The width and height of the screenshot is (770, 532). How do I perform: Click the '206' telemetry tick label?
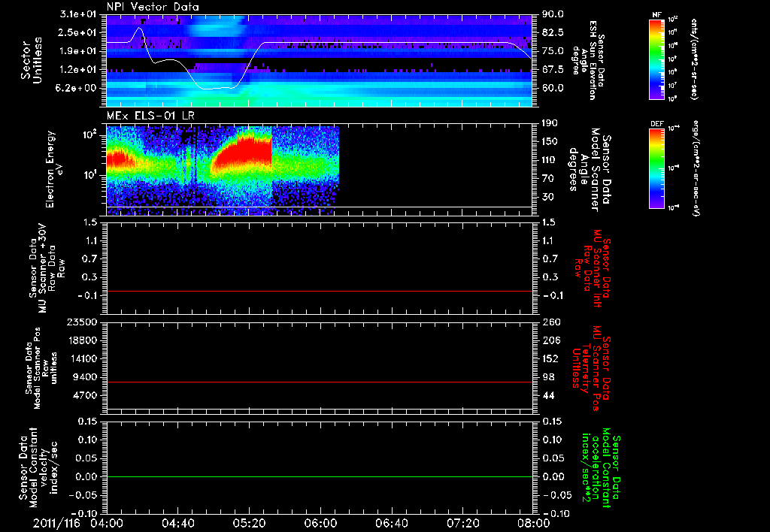click(x=550, y=340)
